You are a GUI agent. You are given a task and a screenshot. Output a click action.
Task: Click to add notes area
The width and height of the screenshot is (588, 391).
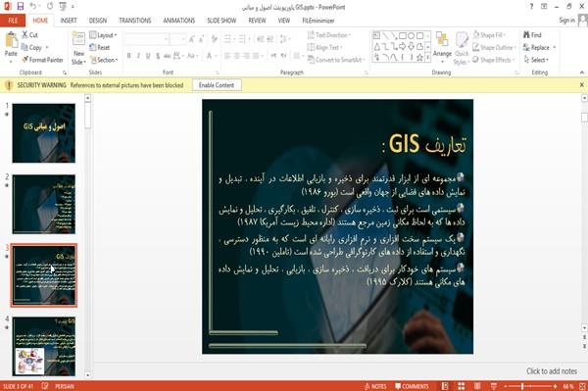[x=551, y=371]
